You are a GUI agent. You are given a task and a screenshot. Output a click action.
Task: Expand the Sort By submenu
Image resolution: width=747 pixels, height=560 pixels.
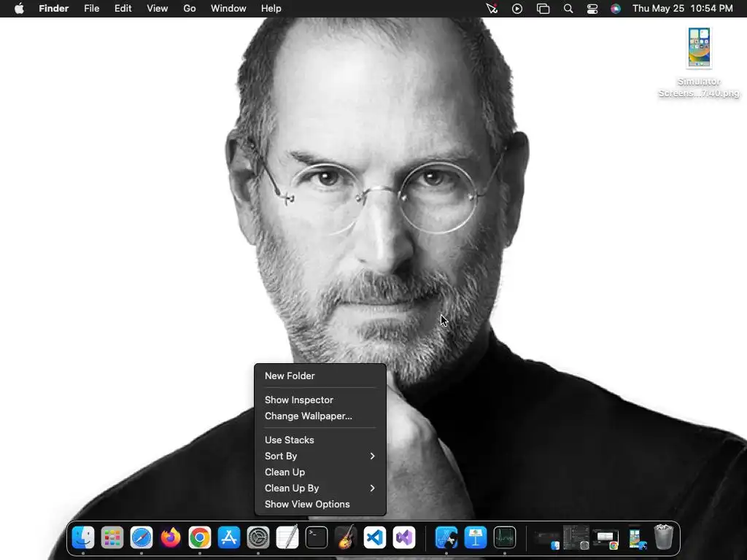[x=320, y=456]
